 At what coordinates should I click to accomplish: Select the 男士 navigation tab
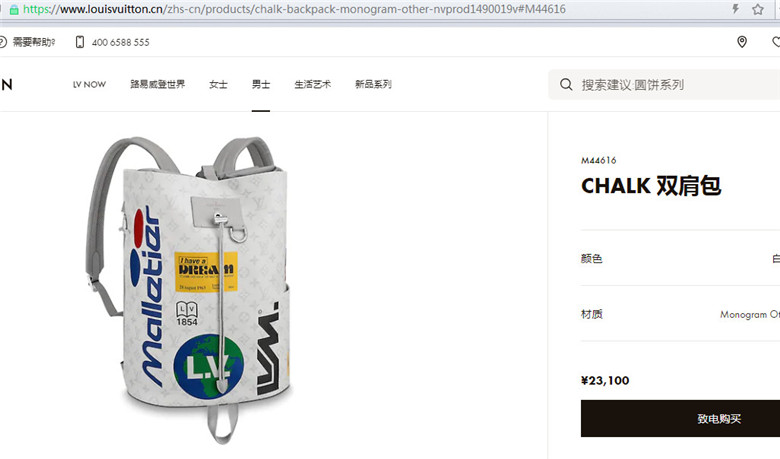pos(261,85)
